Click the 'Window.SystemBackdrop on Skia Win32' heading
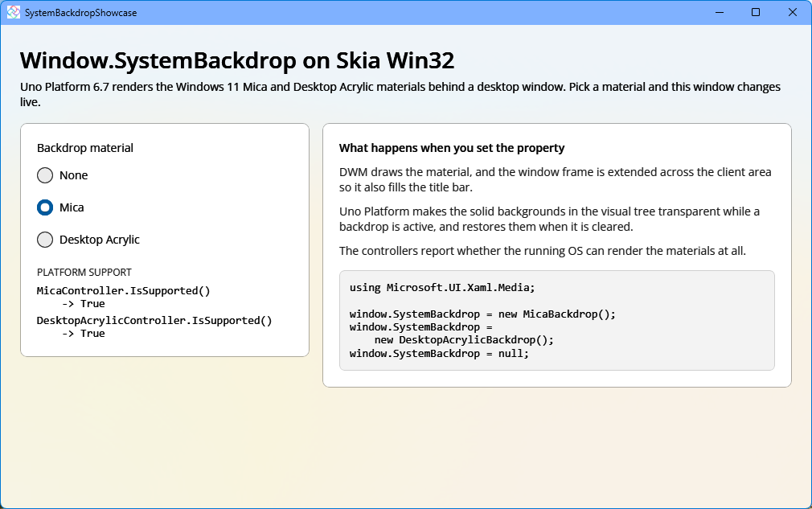 [x=237, y=60]
